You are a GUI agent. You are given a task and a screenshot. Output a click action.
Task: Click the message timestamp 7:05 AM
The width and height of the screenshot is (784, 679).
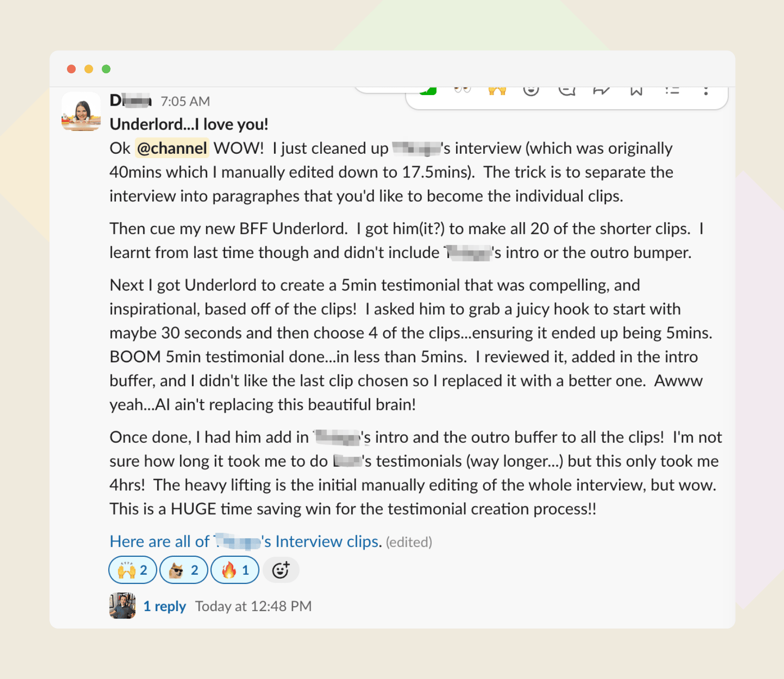(185, 101)
